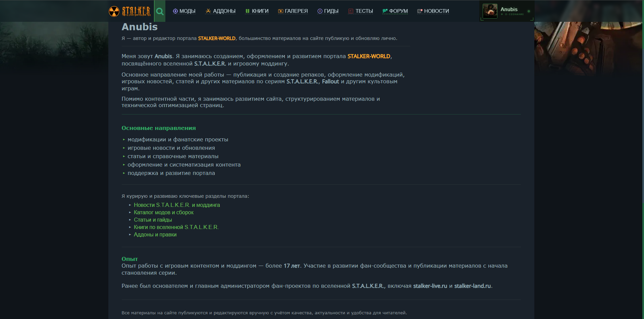The height and width of the screenshot is (319, 644).
Task: Open 'Новости S.T.A.L.K.E.R. и моддинга' link
Action: (177, 205)
